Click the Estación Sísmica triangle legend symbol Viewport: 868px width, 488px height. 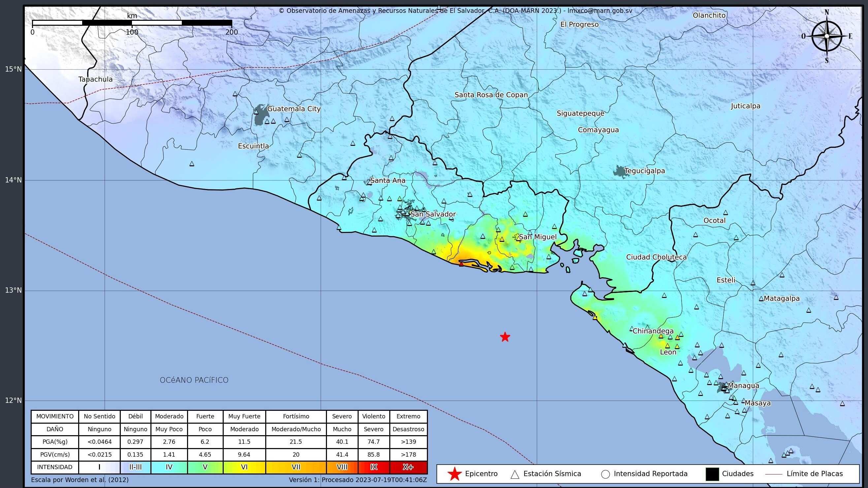pos(515,474)
